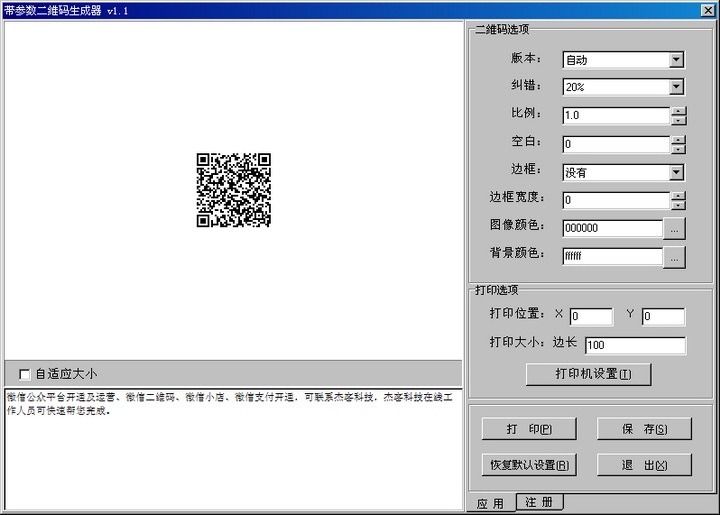Viewport: 720px width, 515px height.
Task: Click 恢复默认设置(R) to restore defaults
Action: tap(529, 465)
